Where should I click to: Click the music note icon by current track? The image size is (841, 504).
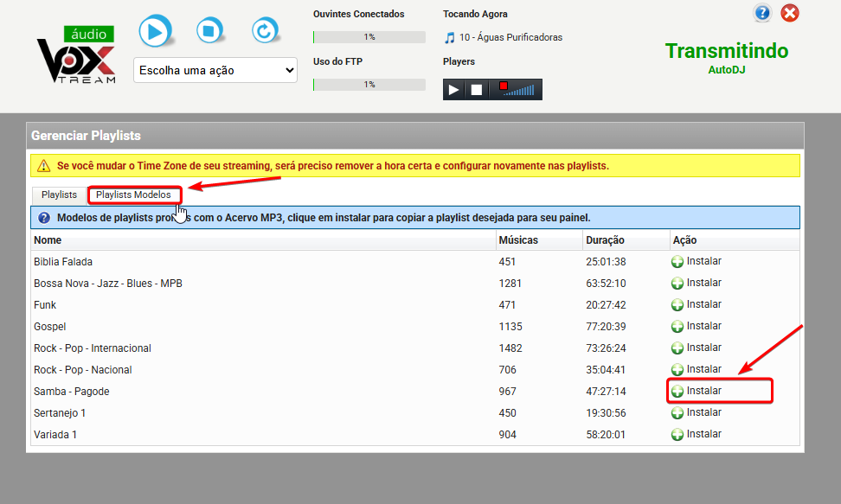[x=449, y=38]
